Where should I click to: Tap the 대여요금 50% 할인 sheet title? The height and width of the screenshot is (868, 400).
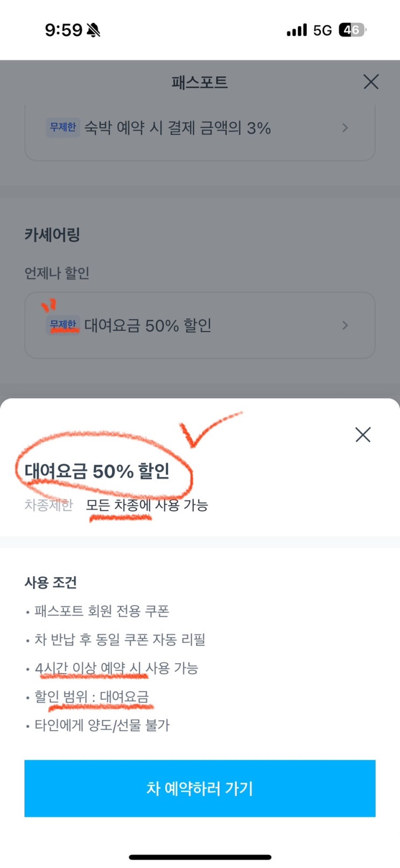(x=97, y=471)
